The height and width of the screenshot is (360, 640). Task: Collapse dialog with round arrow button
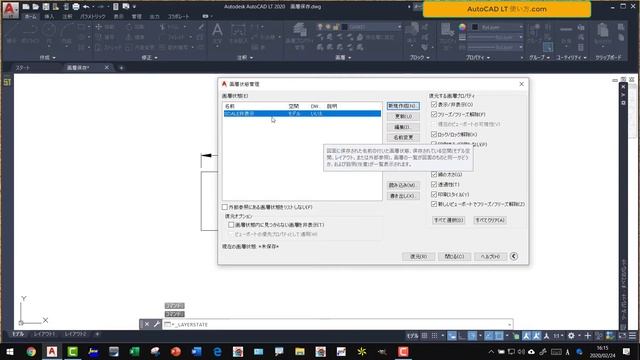tap(514, 256)
